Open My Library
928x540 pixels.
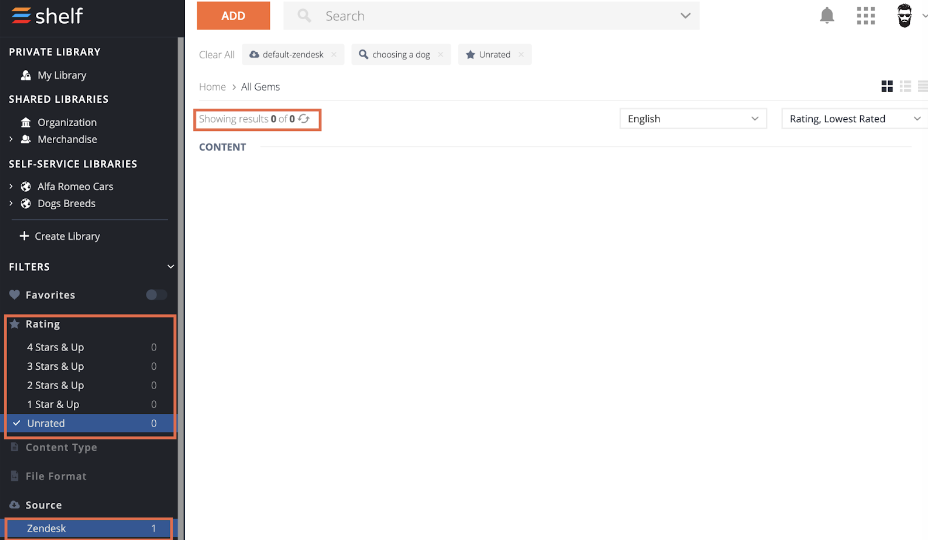[x=62, y=75]
